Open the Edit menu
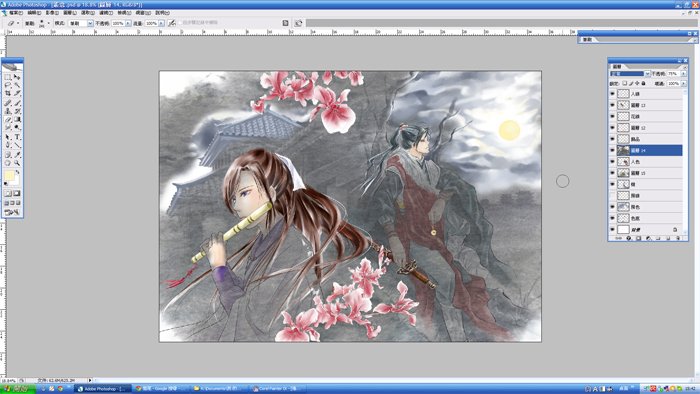 click(34, 13)
